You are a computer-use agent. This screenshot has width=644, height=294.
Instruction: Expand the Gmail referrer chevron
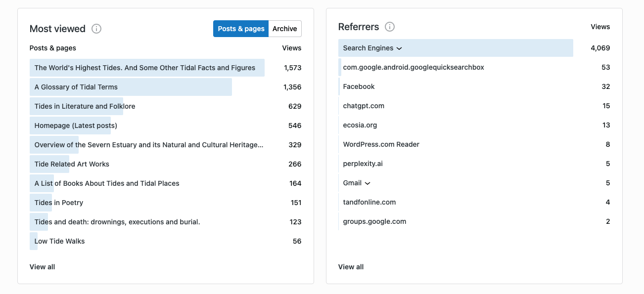point(368,183)
